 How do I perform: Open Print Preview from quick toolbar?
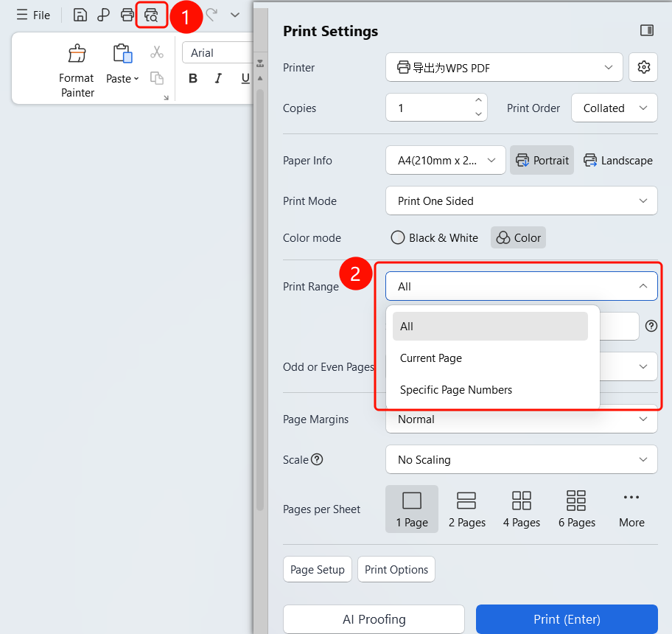[151, 15]
